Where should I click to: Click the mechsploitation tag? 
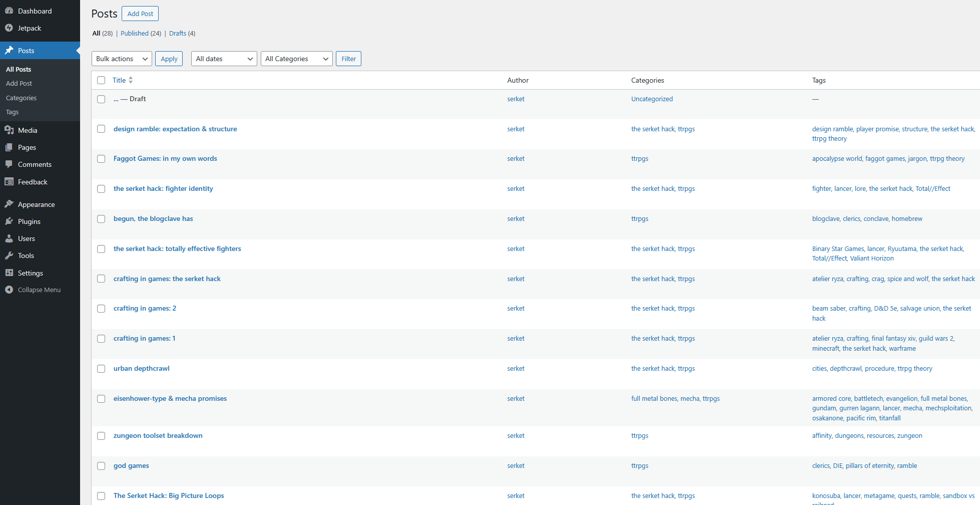pyautogui.click(x=948, y=408)
